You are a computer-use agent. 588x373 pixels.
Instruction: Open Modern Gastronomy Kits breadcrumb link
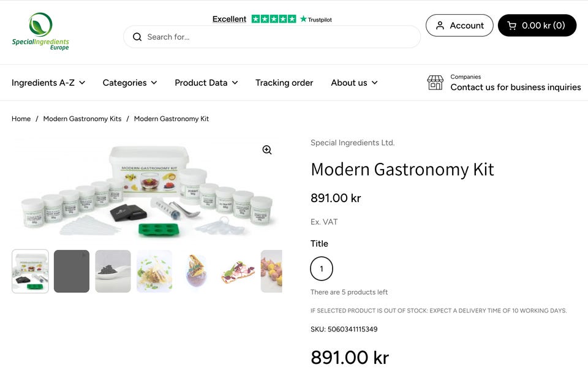coord(82,119)
